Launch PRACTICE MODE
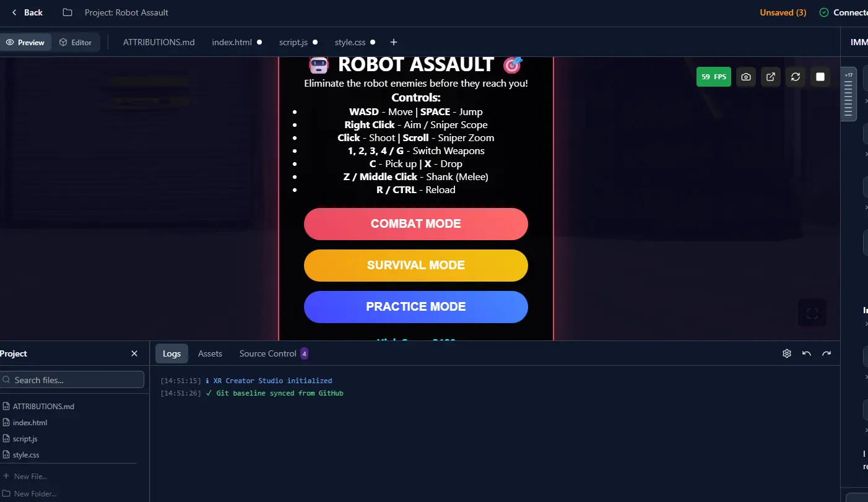 click(x=415, y=307)
